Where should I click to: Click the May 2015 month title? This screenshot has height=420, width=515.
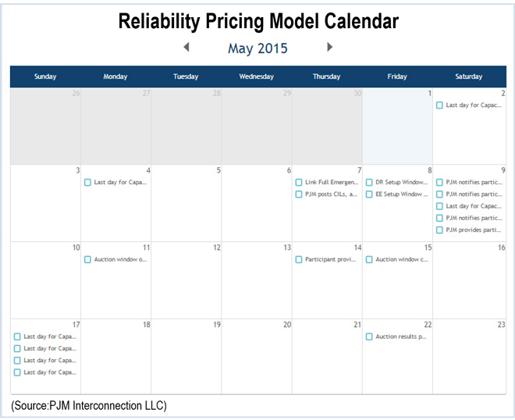257,48
